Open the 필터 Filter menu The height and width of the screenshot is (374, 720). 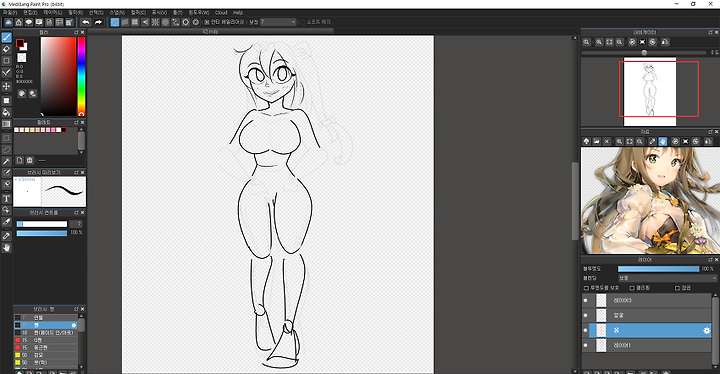[76, 13]
